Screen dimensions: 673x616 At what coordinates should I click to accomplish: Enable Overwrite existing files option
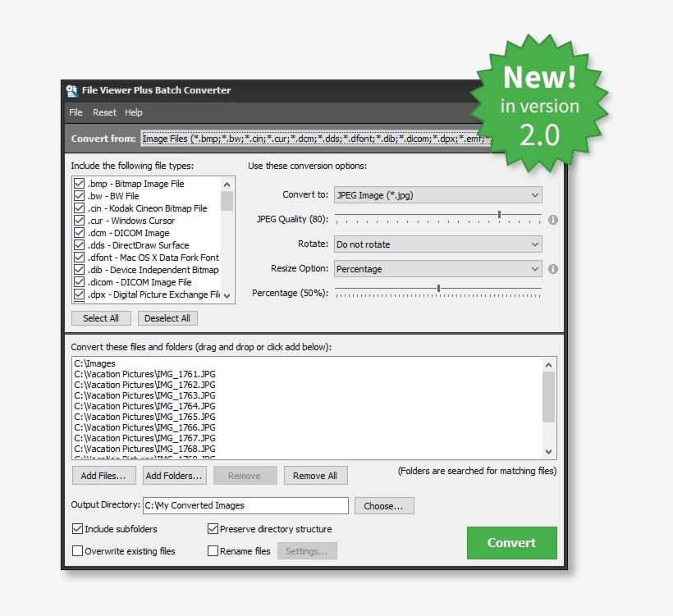[78, 551]
